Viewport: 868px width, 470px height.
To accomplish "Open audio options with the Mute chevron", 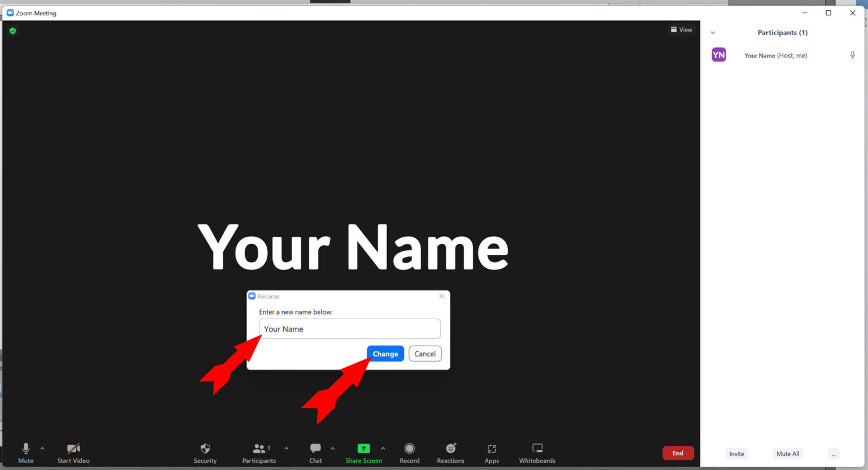I will pyautogui.click(x=42, y=450).
